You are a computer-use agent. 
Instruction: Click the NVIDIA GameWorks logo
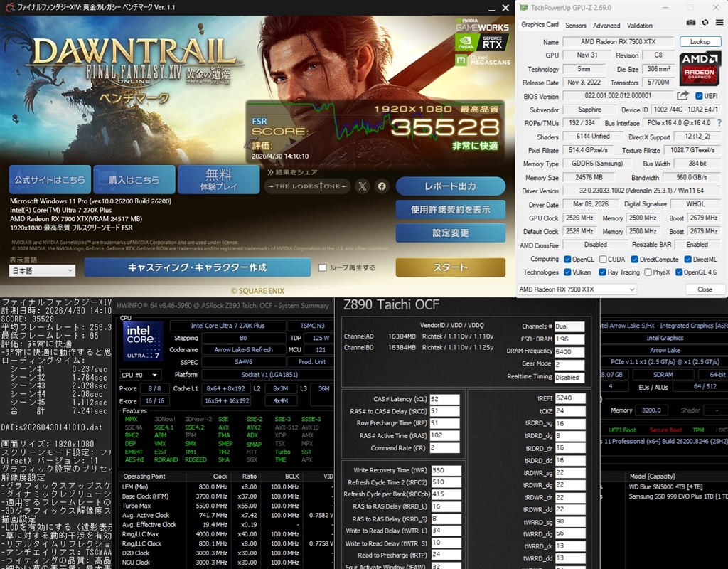(x=483, y=25)
